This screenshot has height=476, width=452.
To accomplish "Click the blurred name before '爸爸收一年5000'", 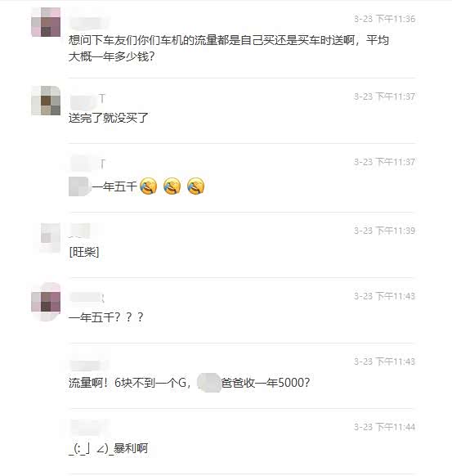I will tap(208, 383).
